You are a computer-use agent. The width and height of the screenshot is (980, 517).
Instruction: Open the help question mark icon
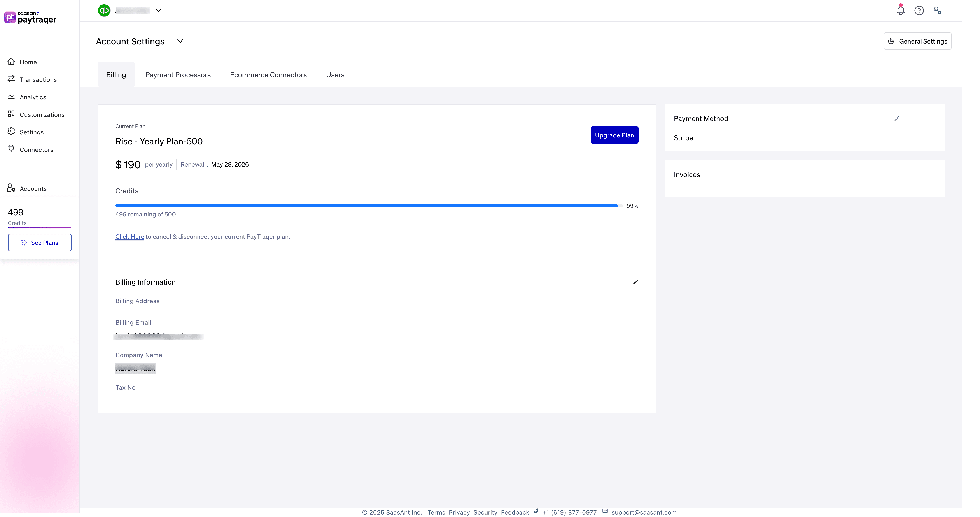point(919,10)
